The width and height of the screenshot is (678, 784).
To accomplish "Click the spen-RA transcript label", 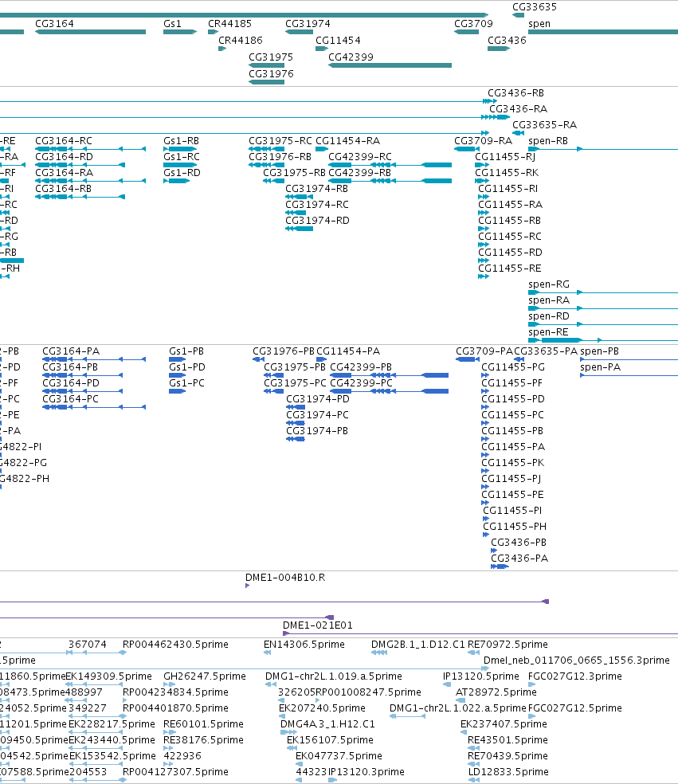I will click(x=549, y=300).
